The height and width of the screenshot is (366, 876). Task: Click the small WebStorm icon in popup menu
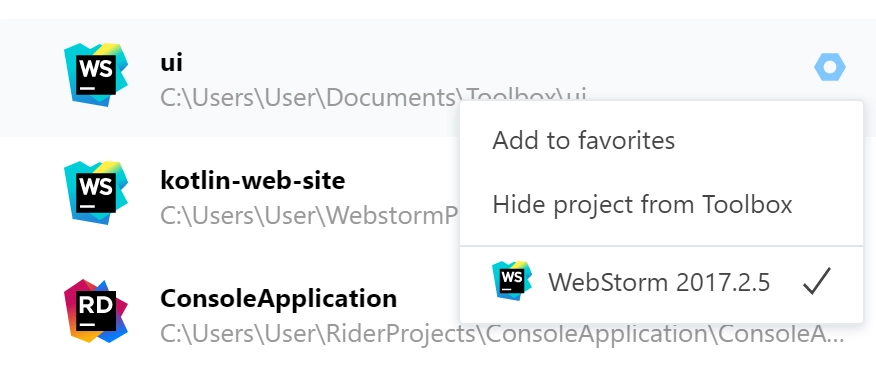(x=512, y=281)
